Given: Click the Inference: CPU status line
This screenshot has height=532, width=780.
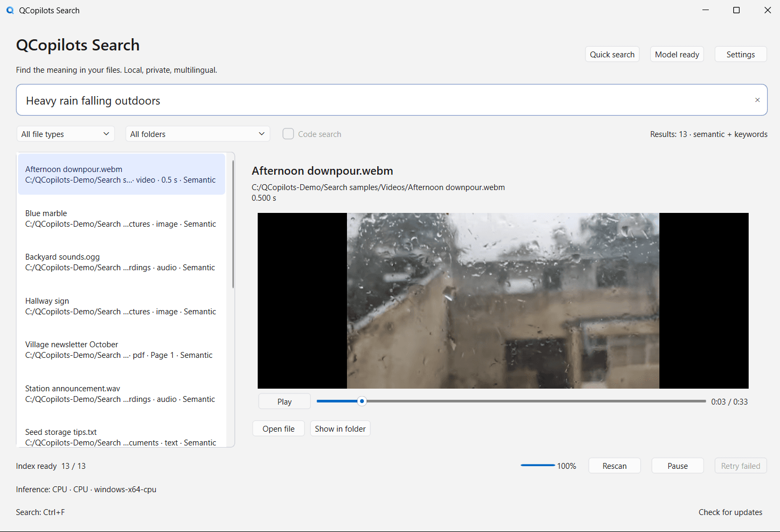Looking at the screenshot, I should 86,489.
